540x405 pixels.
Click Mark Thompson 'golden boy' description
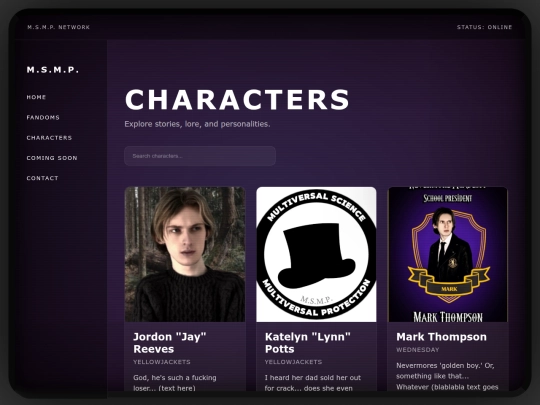tap(447, 376)
